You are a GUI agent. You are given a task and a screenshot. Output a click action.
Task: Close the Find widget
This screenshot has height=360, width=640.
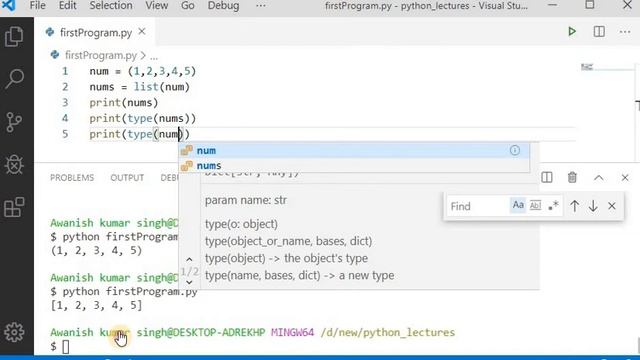point(611,206)
